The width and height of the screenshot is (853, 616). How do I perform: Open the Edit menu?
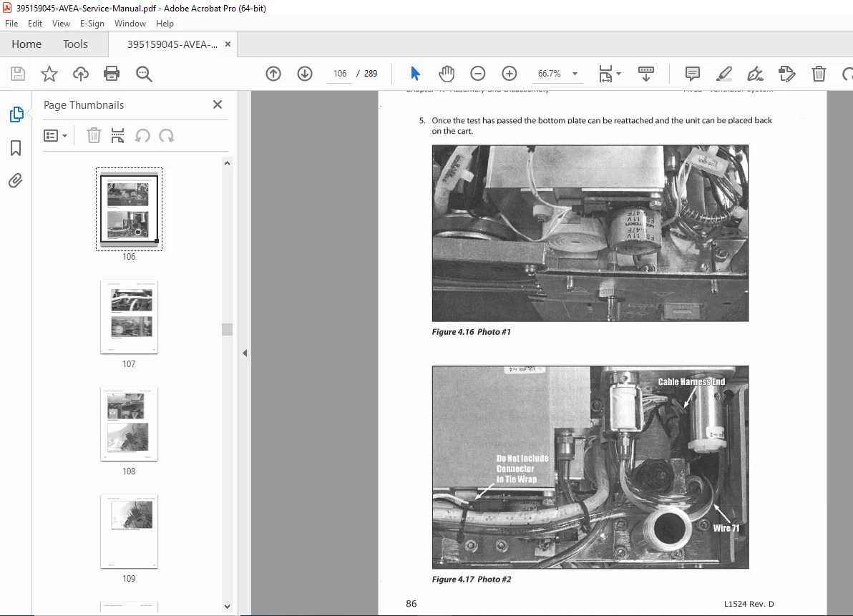click(35, 24)
